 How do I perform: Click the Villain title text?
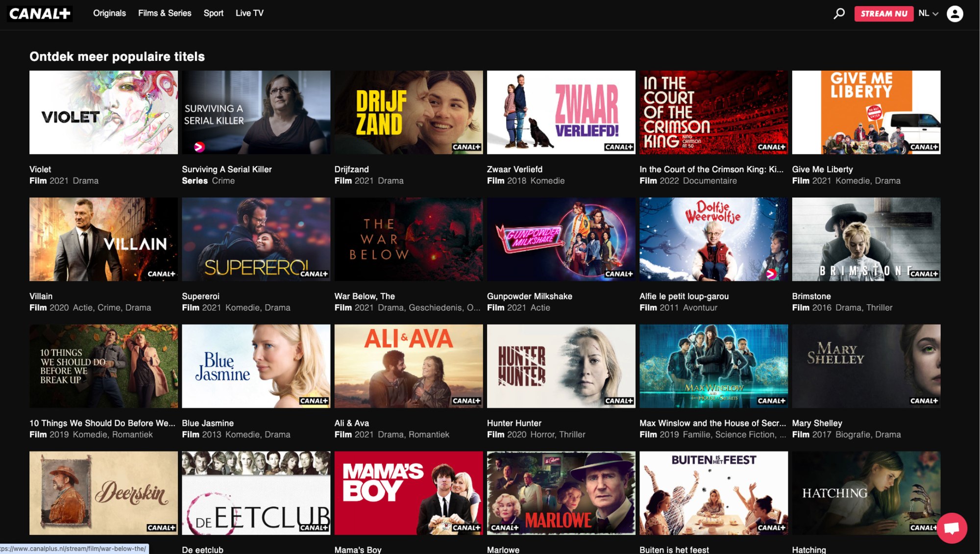[41, 296]
